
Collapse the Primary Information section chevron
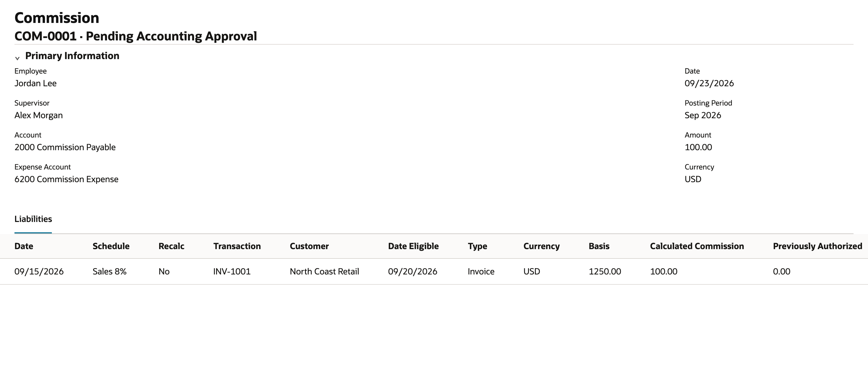[17, 58]
